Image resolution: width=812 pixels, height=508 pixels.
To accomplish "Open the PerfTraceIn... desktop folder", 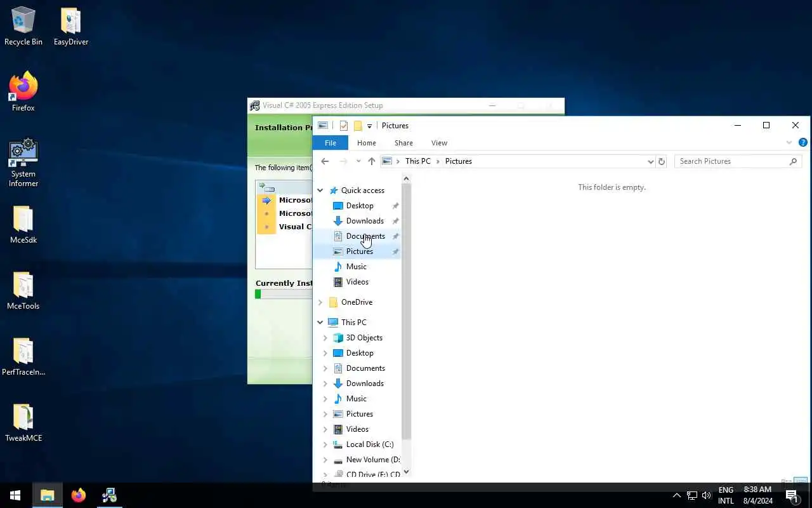I will pos(23,357).
